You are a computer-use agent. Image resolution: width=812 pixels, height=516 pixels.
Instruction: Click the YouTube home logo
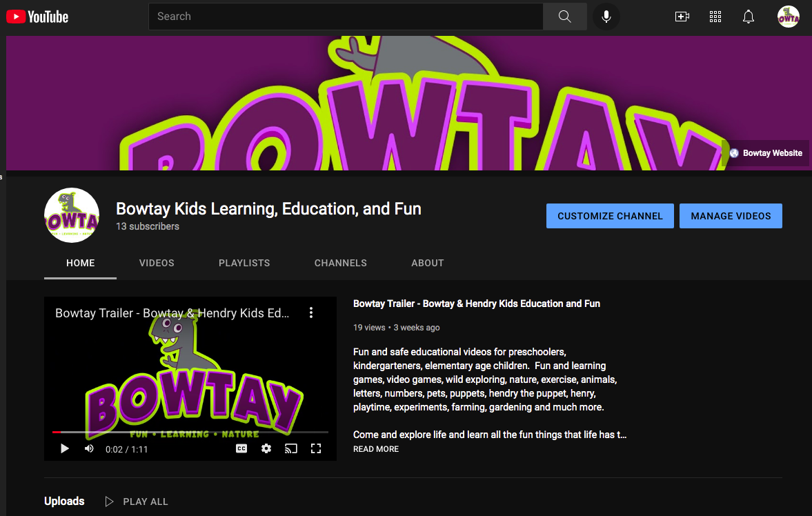point(38,17)
